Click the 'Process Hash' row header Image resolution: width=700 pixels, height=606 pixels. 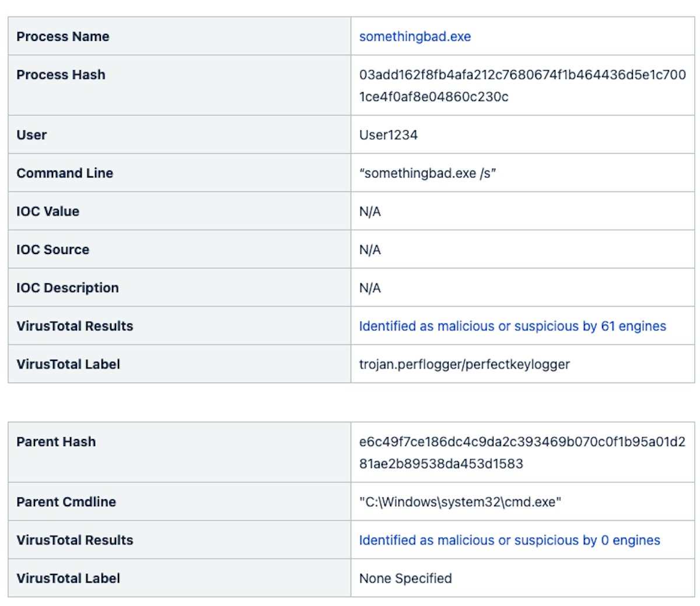click(61, 75)
